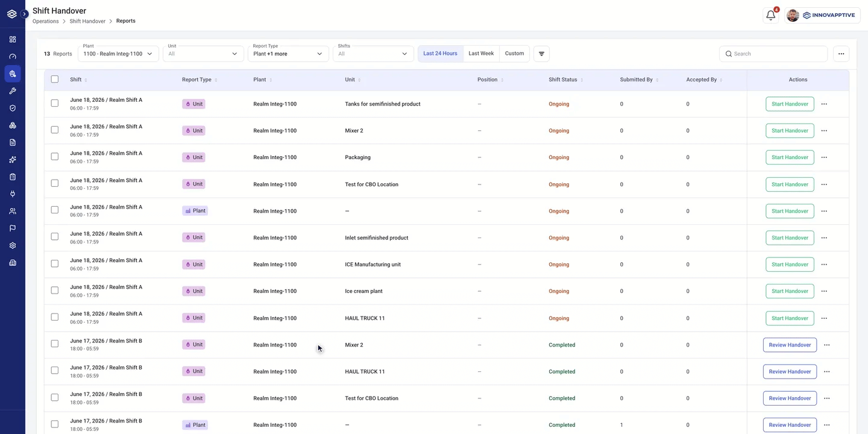Open the Unit filter dropdown
This screenshot has width=868, height=434.
click(203, 54)
